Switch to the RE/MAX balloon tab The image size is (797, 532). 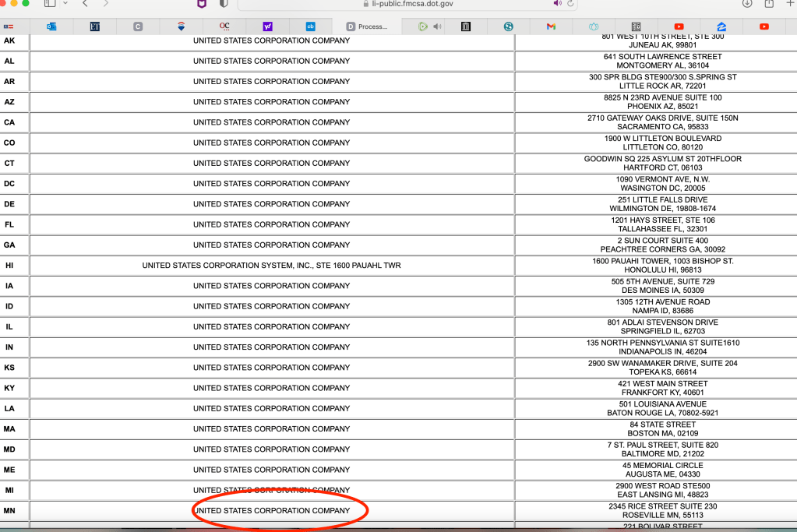tap(182, 26)
